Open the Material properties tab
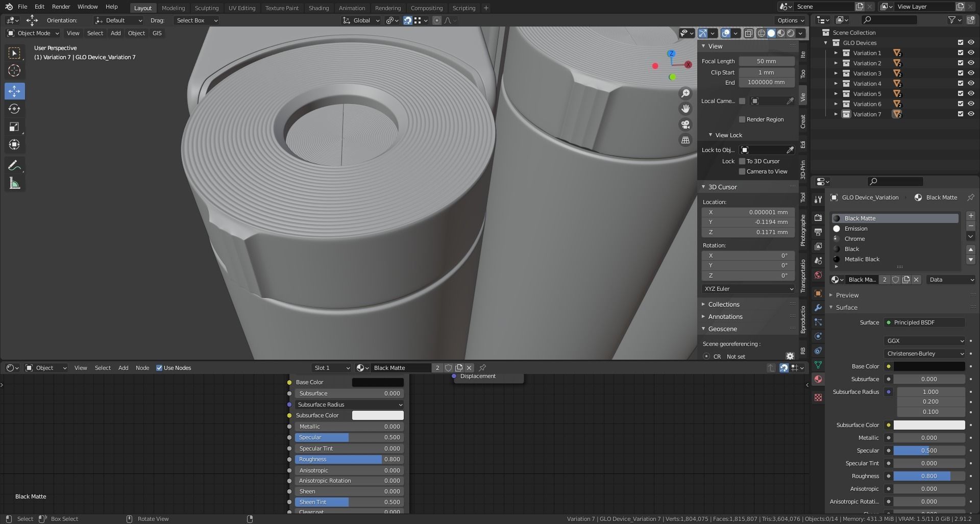Viewport: 980px width, 524px height. click(x=818, y=379)
